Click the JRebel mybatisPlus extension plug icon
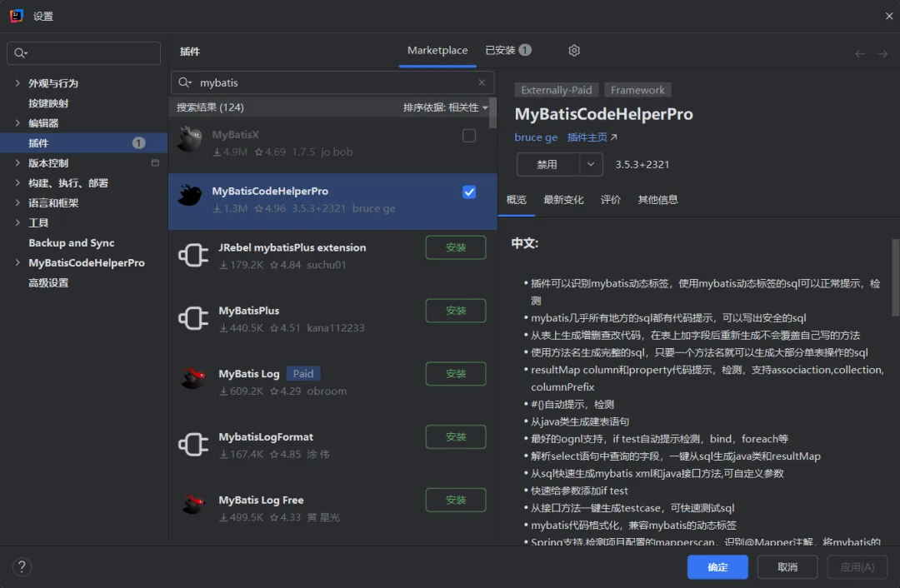Viewport: 900px width, 588px height. (x=193, y=256)
